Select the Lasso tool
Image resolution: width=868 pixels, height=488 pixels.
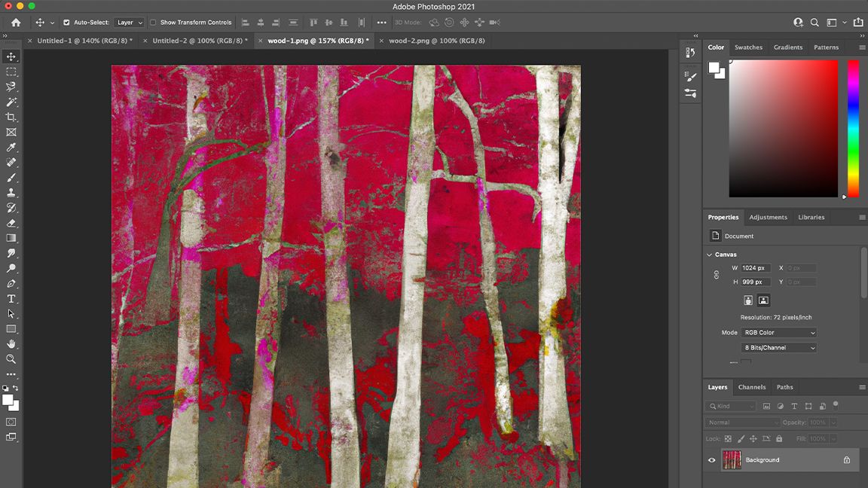pyautogui.click(x=11, y=87)
